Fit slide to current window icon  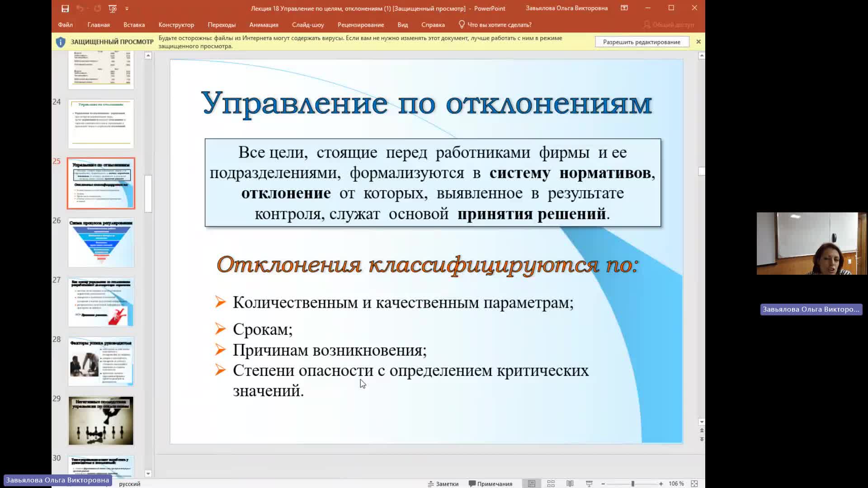pos(694,483)
